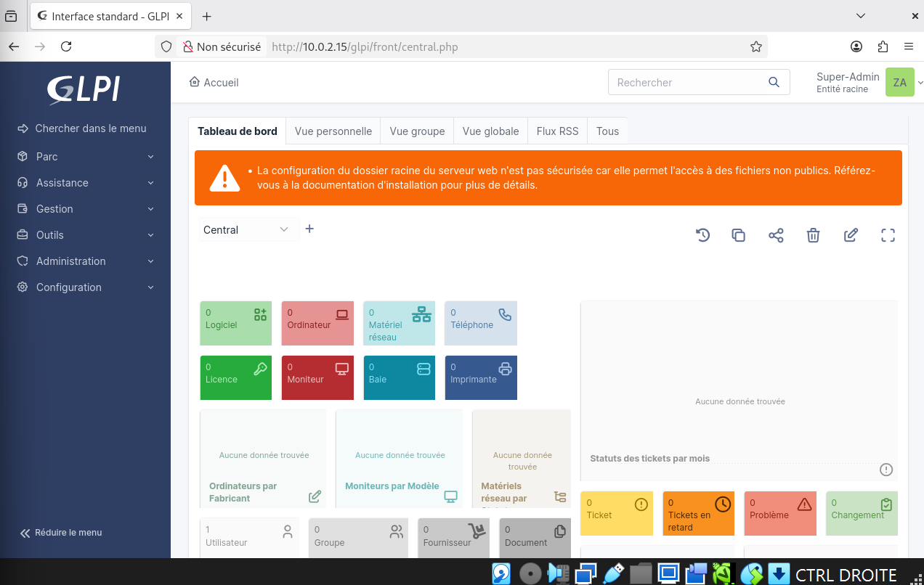Delete the Central dashboard with trash icon
Screen dimensions: 924x585
[814, 235]
